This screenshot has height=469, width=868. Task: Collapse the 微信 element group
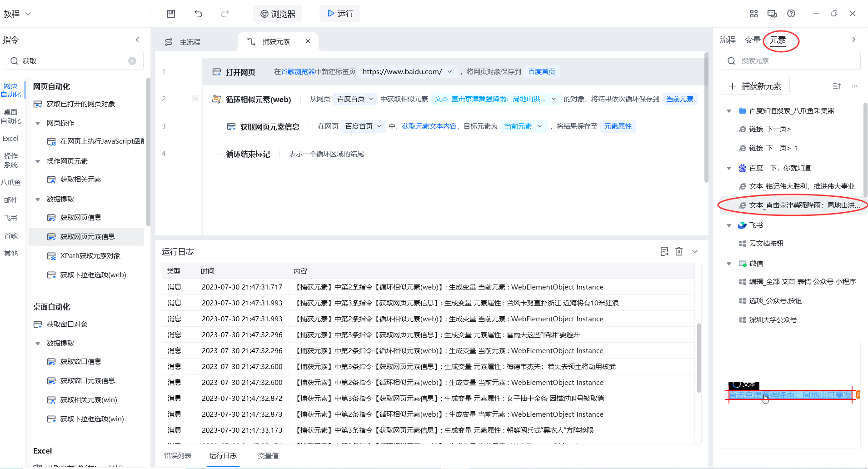coord(729,264)
